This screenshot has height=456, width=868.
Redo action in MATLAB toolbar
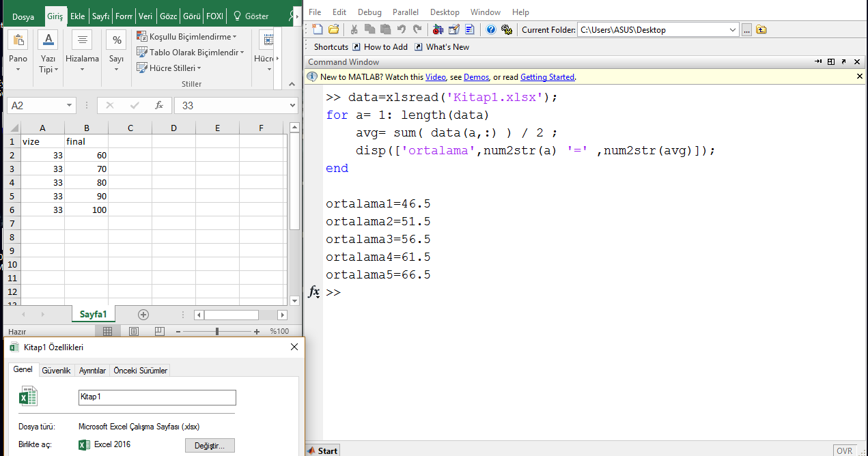pos(417,29)
